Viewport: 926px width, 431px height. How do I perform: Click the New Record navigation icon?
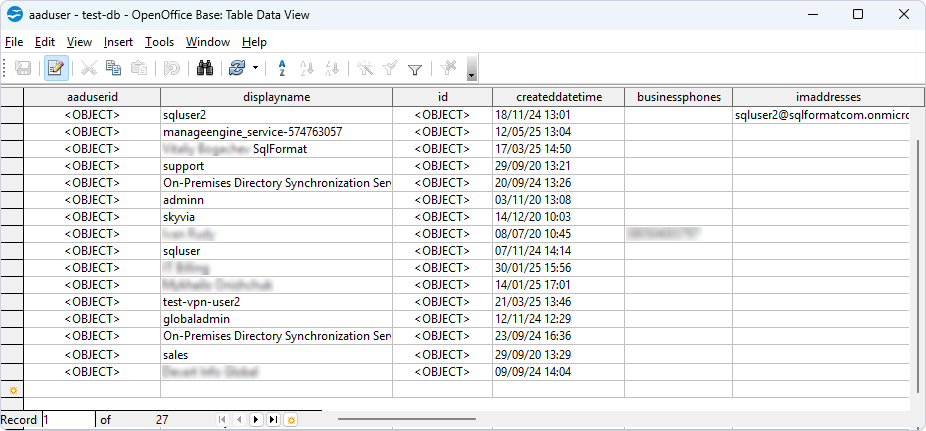291,420
